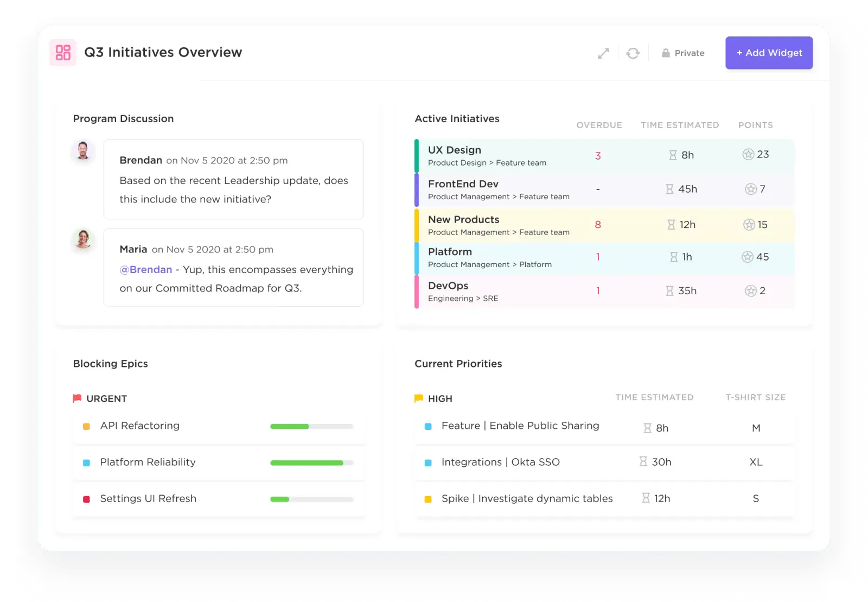Click the yellow HIGH priority flag

(x=419, y=398)
